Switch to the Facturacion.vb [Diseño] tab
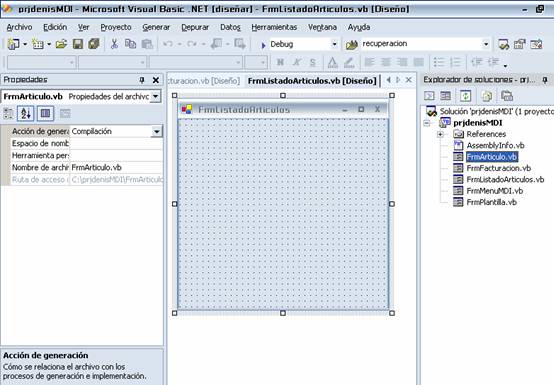 pos(204,81)
